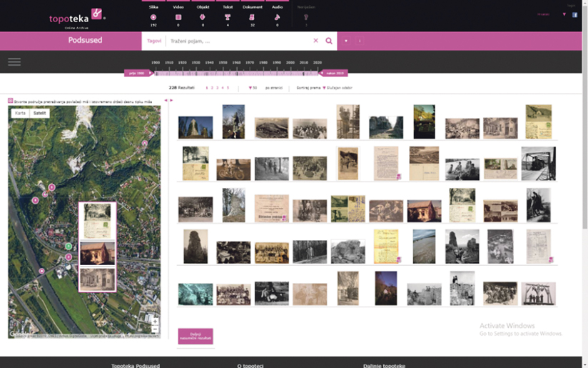The image size is (588, 368).
Task: Click the '228 Rezultati' count
Action: (x=182, y=88)
